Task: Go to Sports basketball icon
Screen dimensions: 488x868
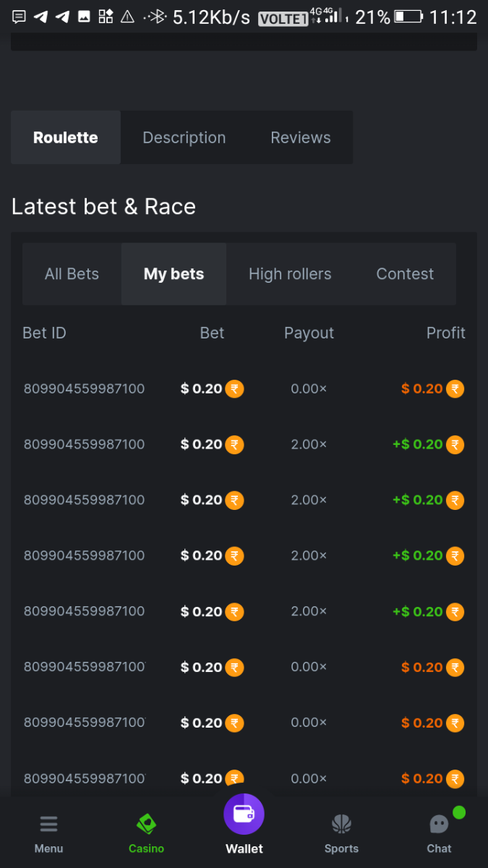Action: pyautogui.click(x=341, y=824)
